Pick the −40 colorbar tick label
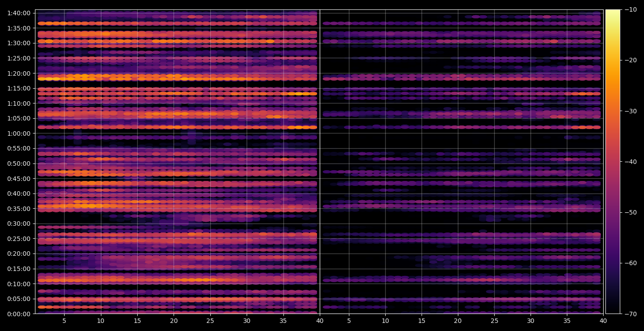 630,162
